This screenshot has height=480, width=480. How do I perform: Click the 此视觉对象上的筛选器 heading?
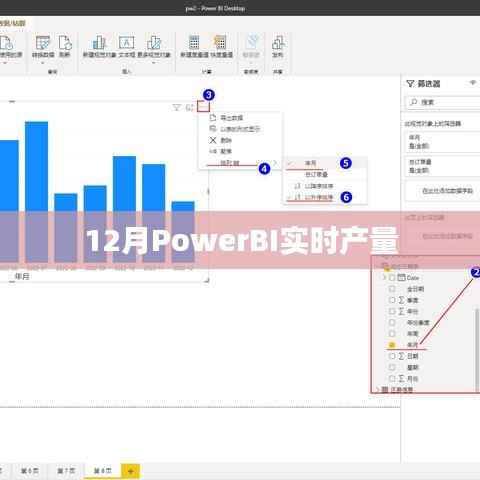(433, 124)
